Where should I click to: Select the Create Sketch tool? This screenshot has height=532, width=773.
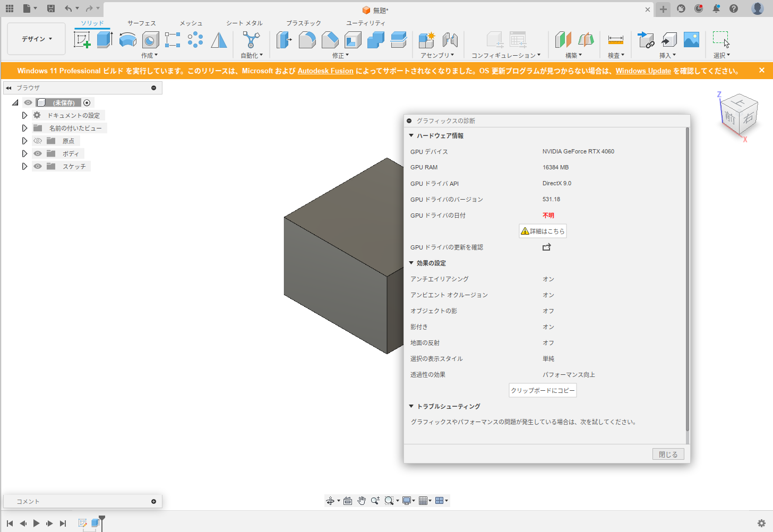[x=82, y=40]
